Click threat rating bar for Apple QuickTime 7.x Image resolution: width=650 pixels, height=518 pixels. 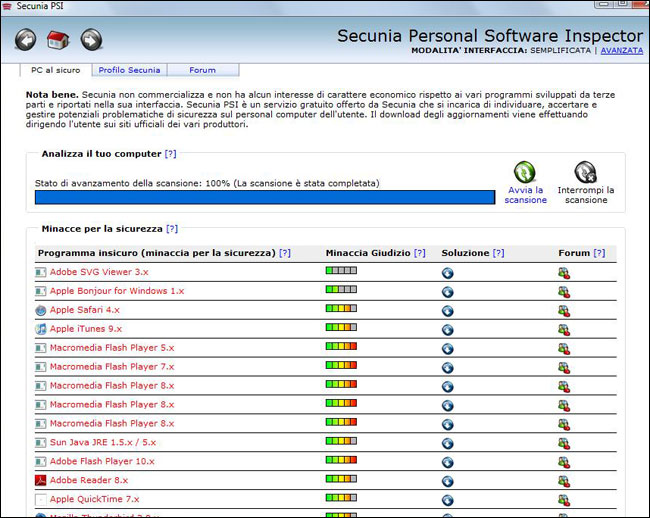[x=341, y=499]
